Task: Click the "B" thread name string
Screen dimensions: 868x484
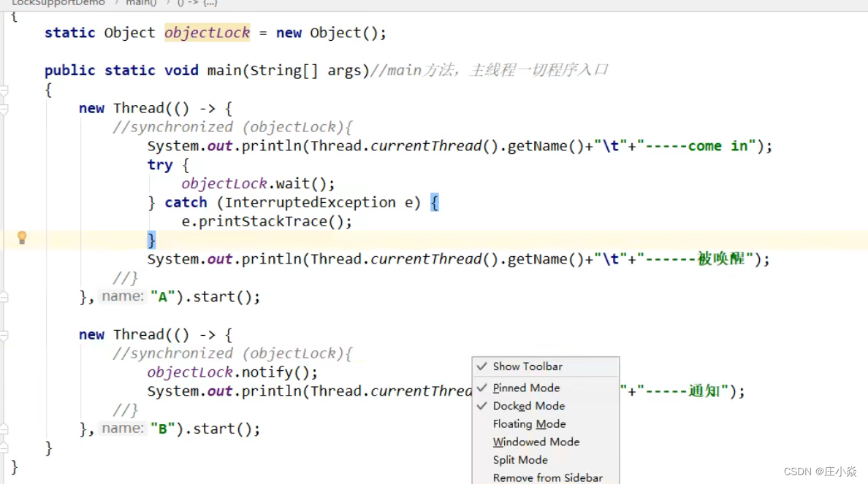Action: [x=163, y=429]
